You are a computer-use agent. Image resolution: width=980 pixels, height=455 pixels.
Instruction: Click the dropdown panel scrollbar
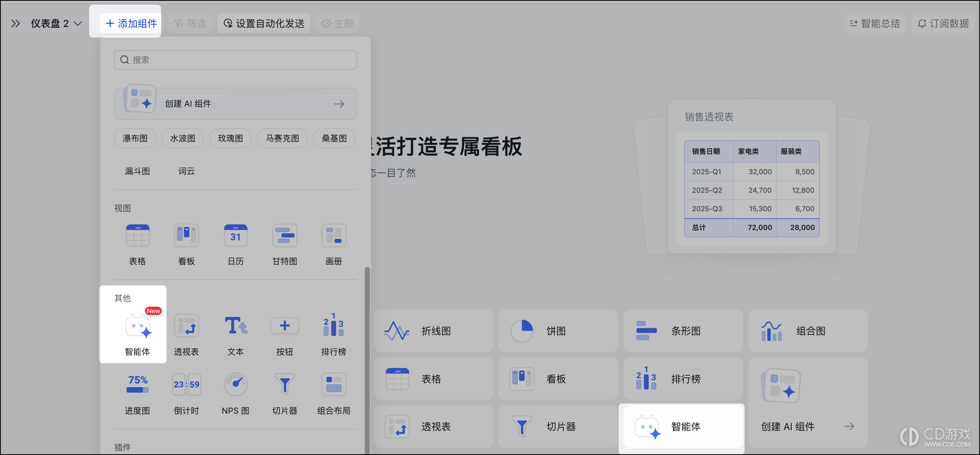click(x=367, y=361)
